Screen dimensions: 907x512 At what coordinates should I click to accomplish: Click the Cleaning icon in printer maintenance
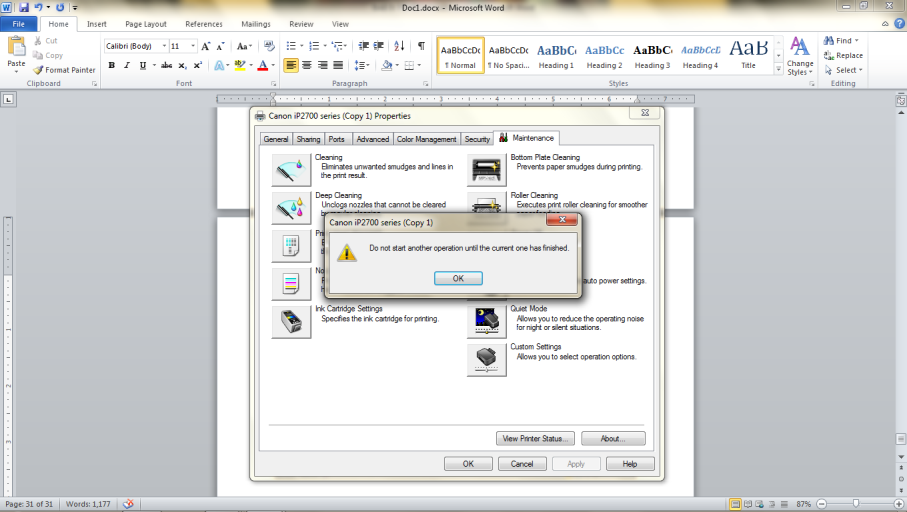(292, 170)
